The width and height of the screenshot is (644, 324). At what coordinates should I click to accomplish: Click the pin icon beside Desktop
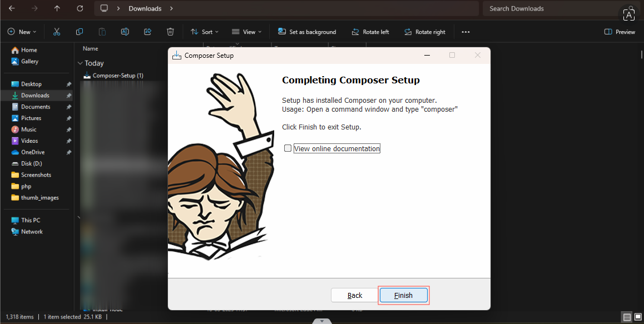(x=68, y=84)
